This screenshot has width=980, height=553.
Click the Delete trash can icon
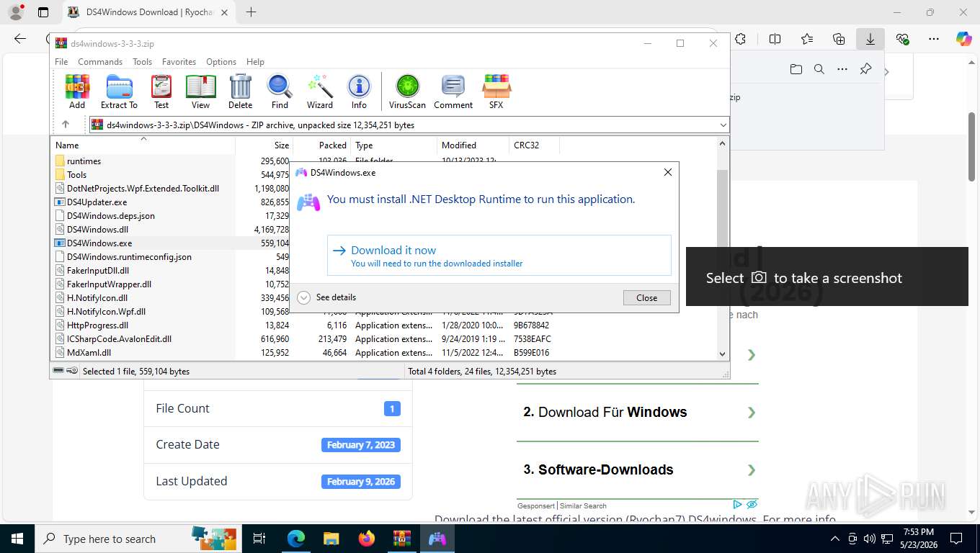[x=241, y=91]
